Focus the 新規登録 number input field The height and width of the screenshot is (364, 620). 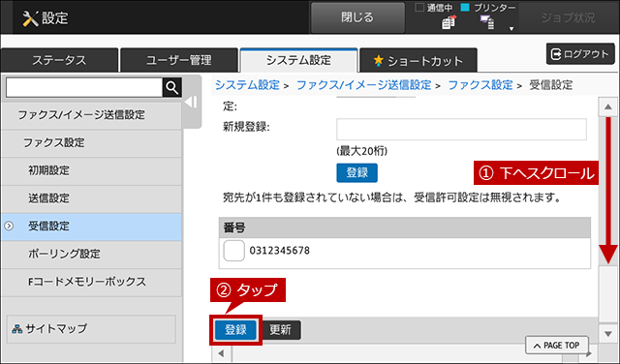pos(461,129)
